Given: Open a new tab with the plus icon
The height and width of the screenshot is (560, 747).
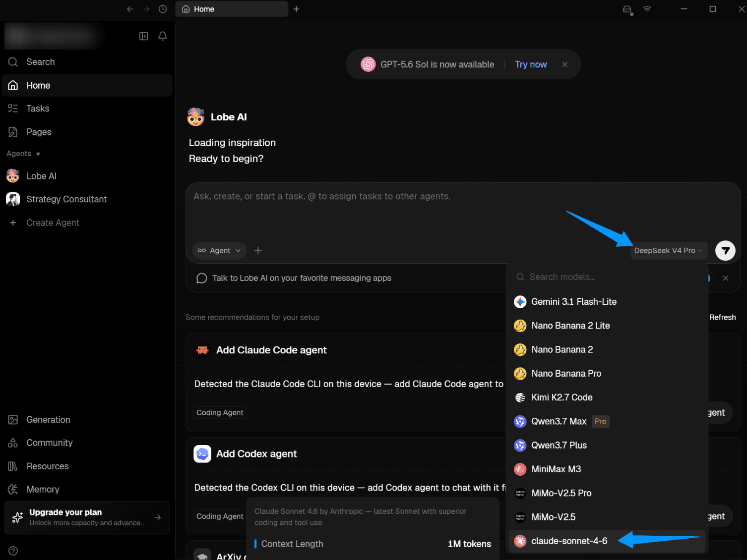Looking at the screenshot, I should coord(296,9).
